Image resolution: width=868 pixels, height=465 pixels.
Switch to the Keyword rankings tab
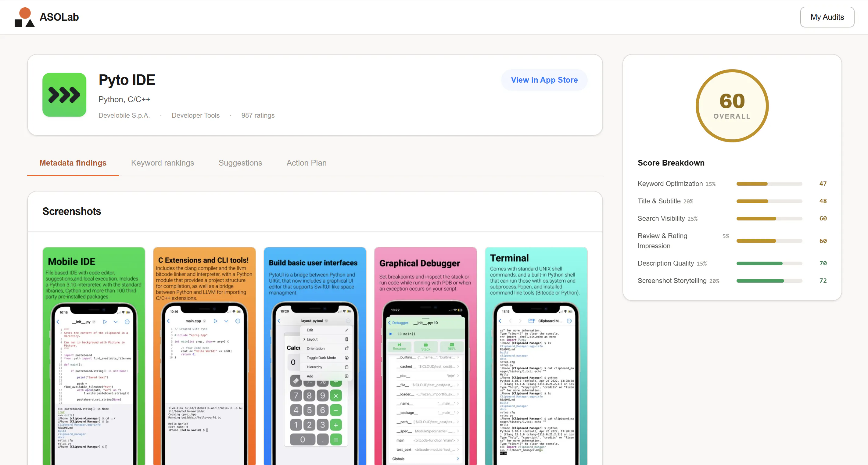(163, 163)
